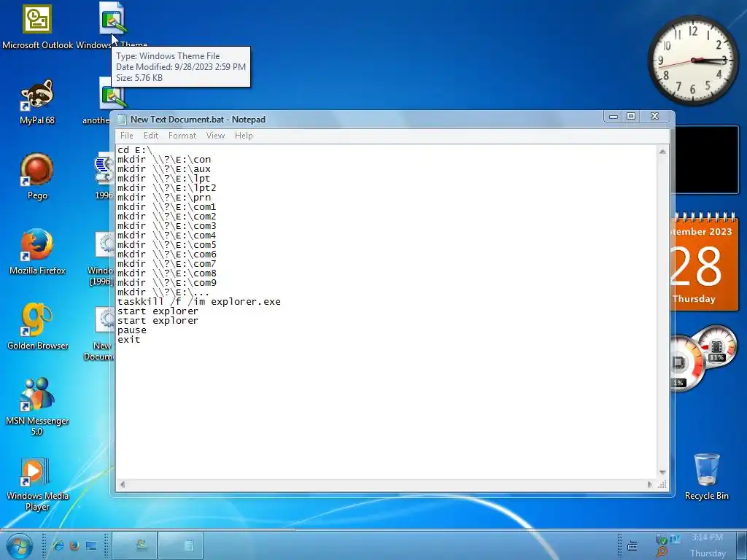
Task: Click the 'pause' line in Notepad
Action: (132, 330)
